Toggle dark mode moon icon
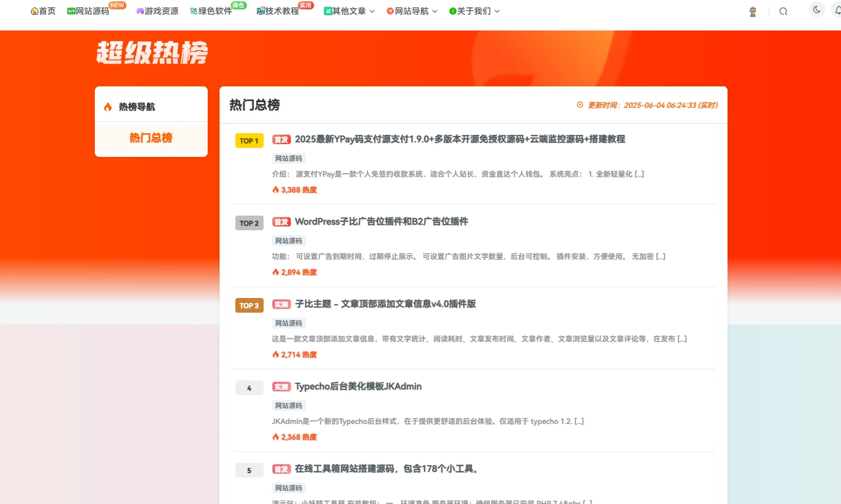841x504 pixels. (817, 10)
